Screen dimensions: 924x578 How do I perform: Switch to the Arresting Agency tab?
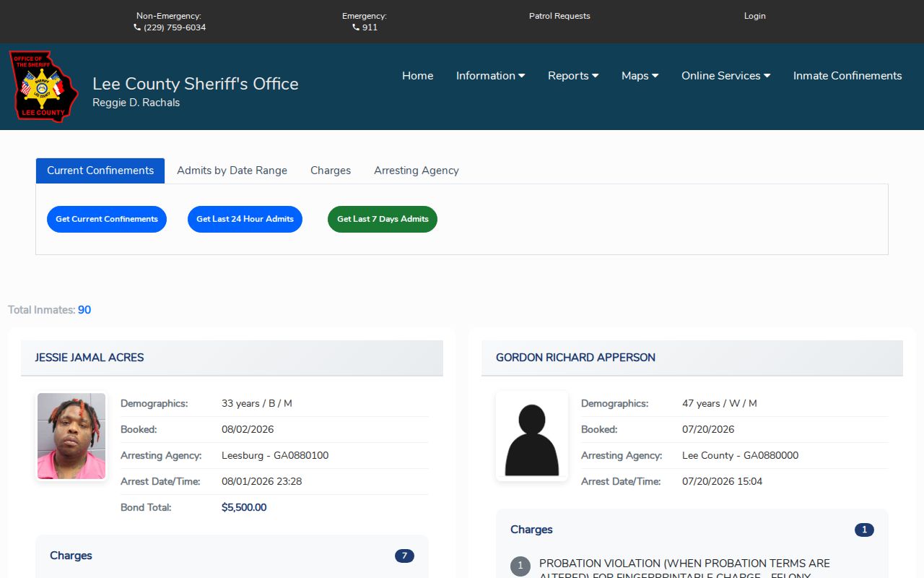click(417, 171)
